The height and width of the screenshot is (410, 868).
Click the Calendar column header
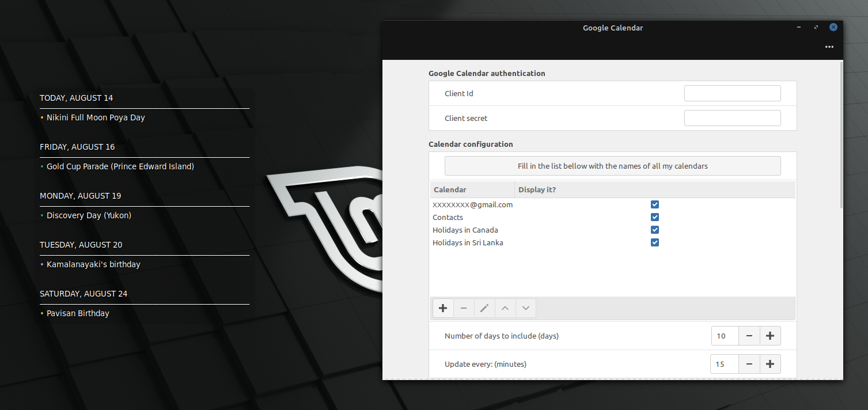(x=472, y=189)
